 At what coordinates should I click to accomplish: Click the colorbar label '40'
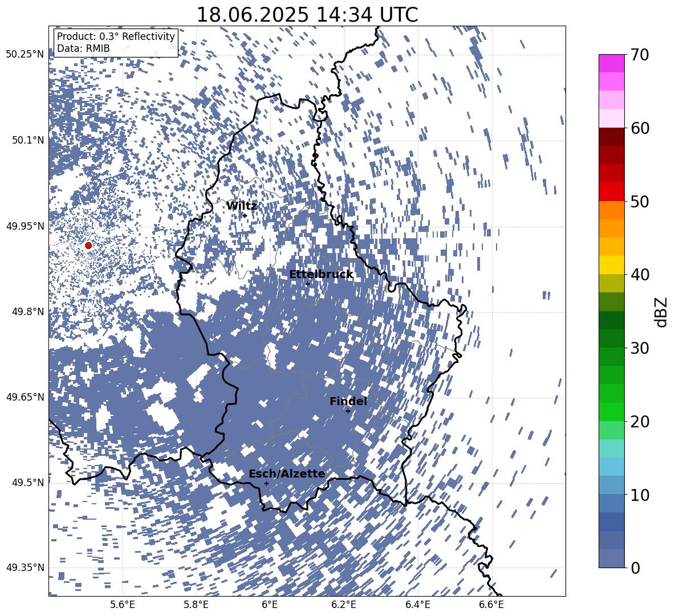tap(640, 275)
